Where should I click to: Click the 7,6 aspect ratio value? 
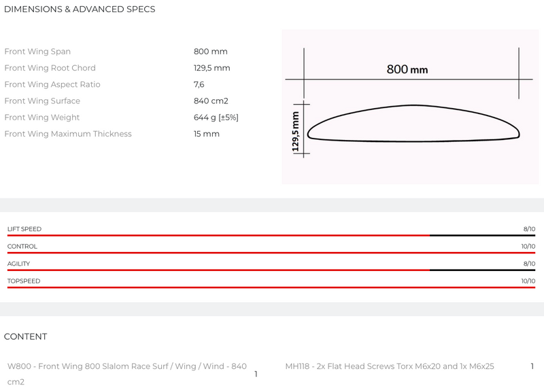[199, 85]
